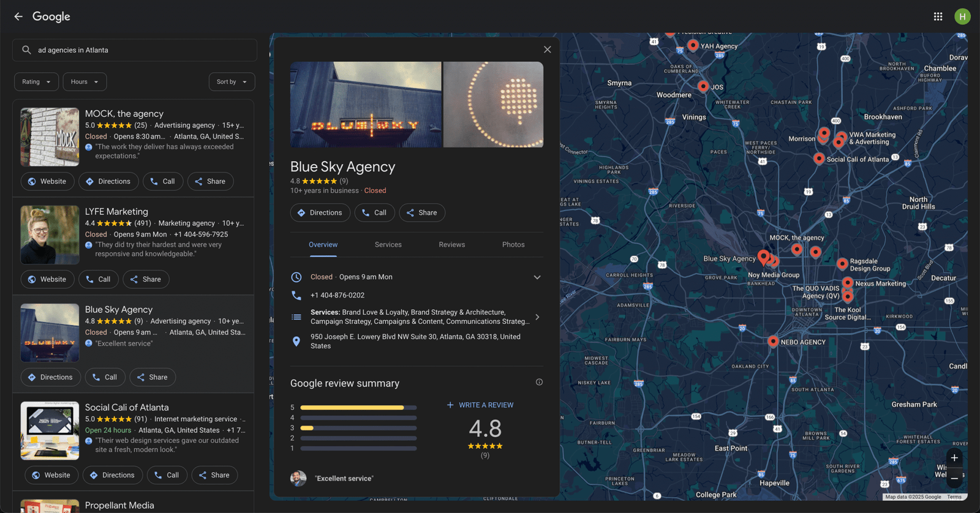The width and height of the screenshot is (980, 513).
Task: View the circular dotted lights photo
Action: [x=493, y=104]
